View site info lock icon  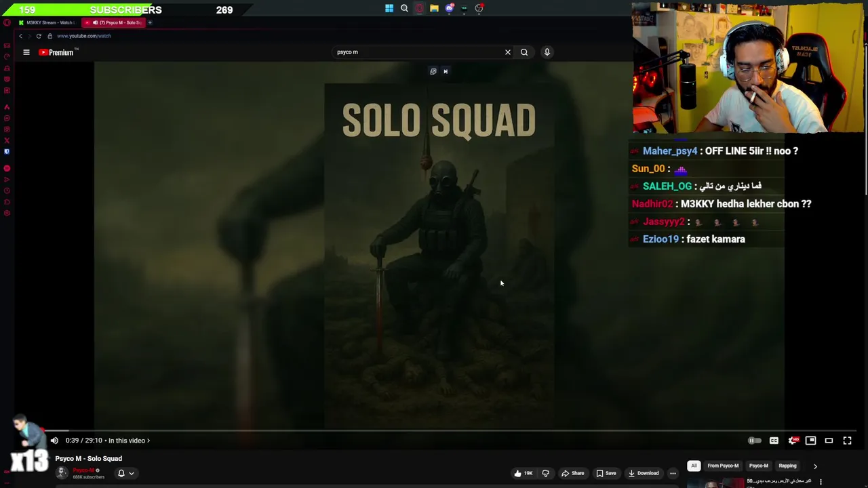point(50,36)
